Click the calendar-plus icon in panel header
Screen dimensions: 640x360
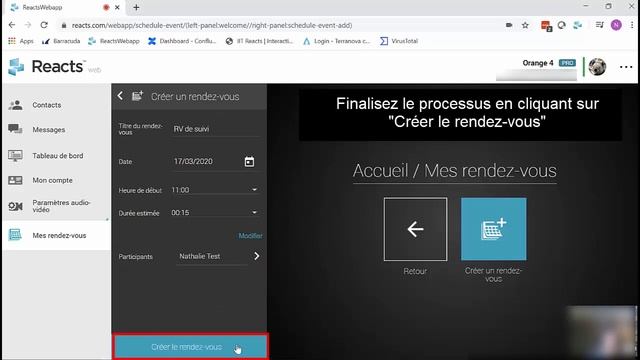point(138,96)
